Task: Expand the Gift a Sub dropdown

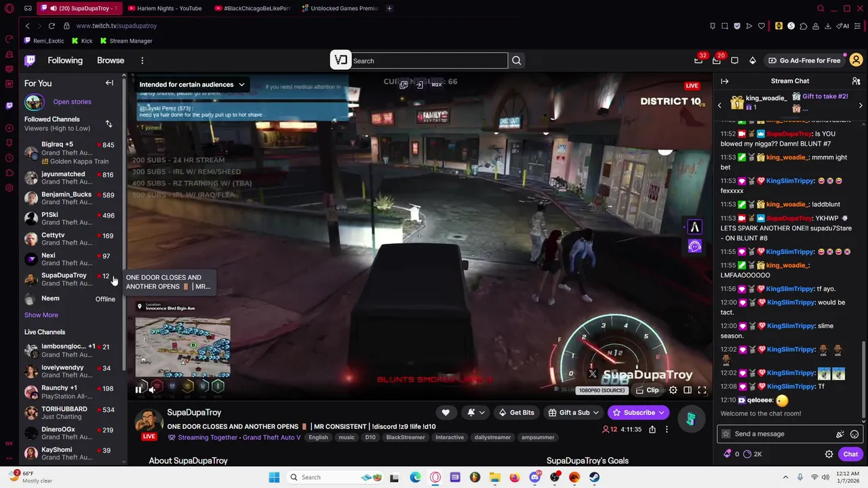Action: click(574, 412)
